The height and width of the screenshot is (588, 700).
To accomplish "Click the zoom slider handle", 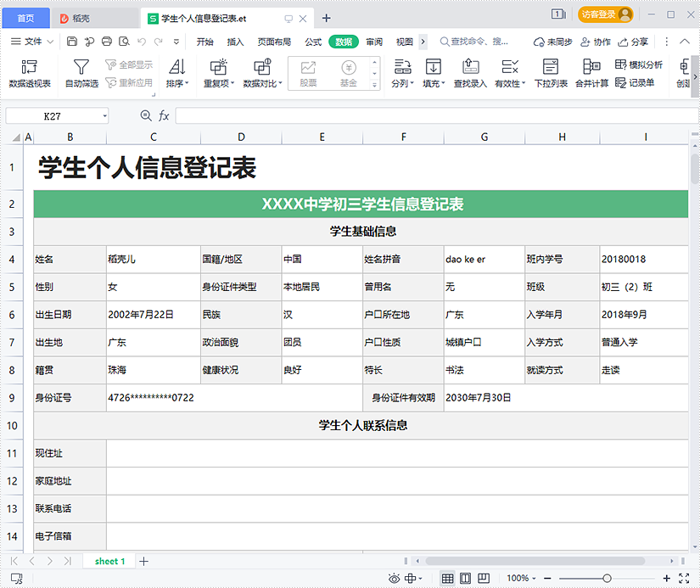I will pyautogui.click(x=607, y=579).
